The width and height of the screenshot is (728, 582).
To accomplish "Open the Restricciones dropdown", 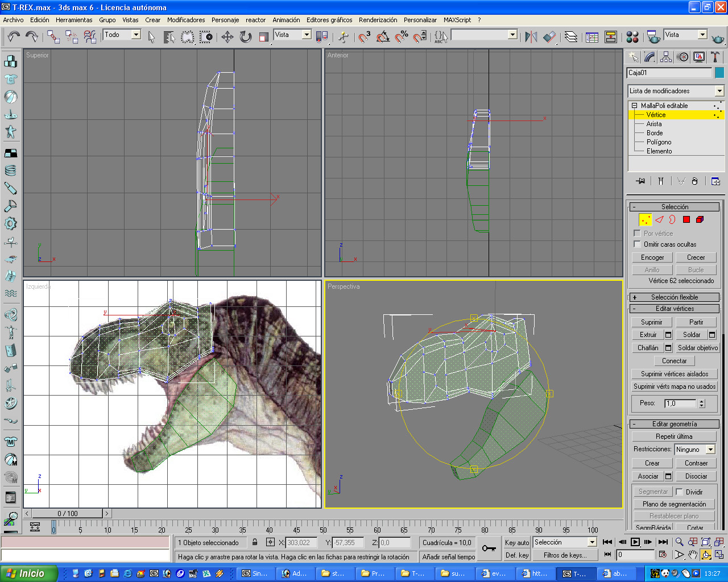I will pyautogui.click(x=710, y=450).
